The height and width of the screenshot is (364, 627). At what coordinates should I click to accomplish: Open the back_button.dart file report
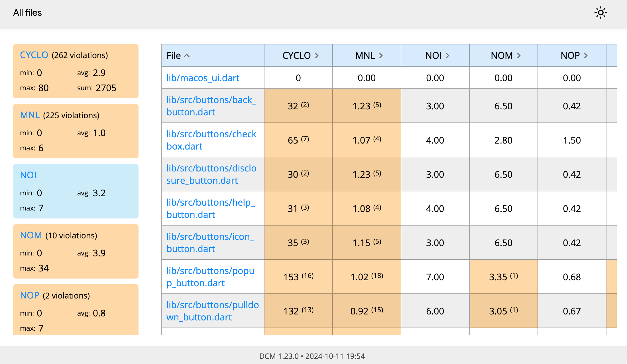click(211, 106)
